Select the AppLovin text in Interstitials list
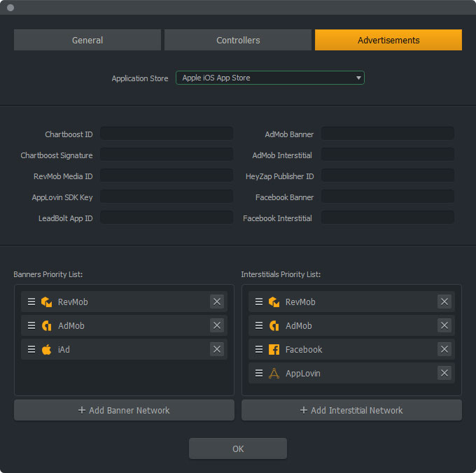The width and height of the screenshot is (476, 473). click(302, 374)
